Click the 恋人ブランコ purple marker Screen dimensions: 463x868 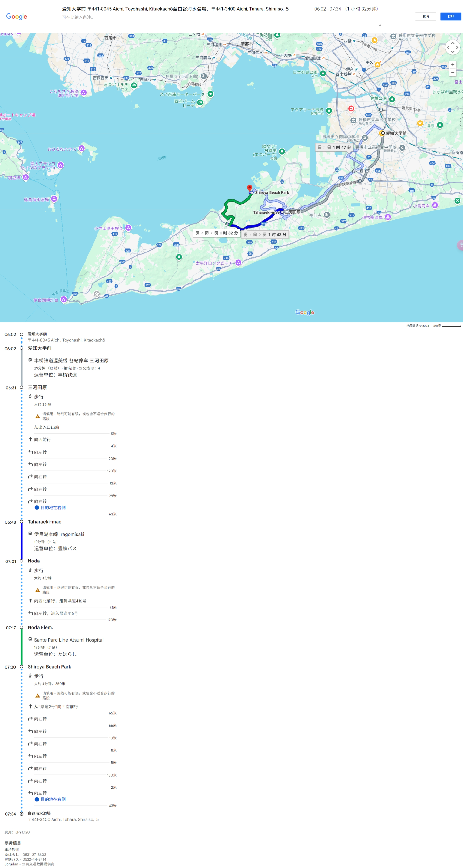61,165
